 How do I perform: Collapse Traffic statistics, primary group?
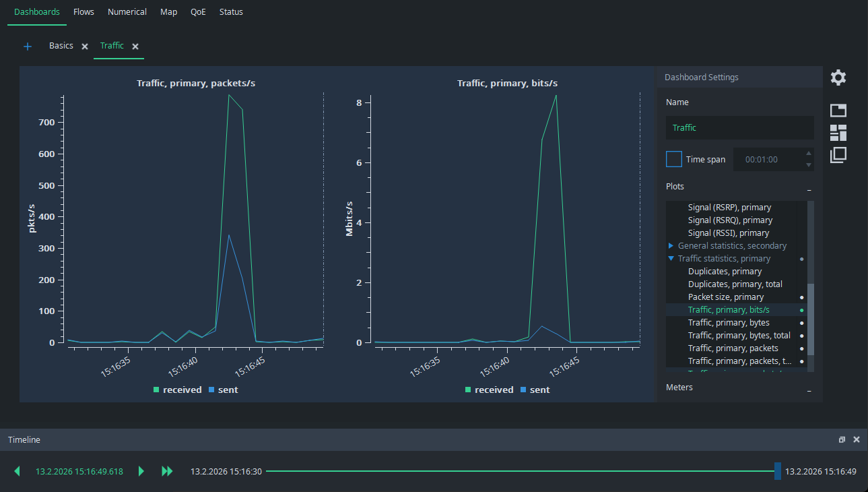(x=671, y=259)
